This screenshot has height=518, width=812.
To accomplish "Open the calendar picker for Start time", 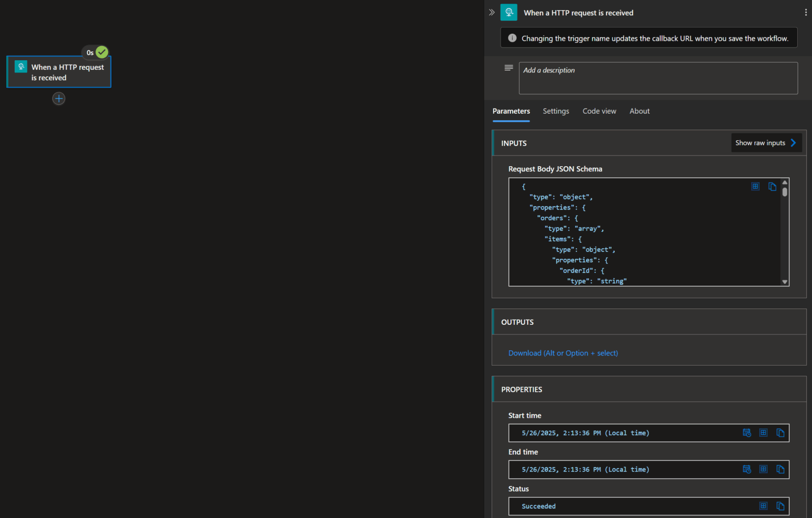I will pyautogui.click(x=747, y=432).
